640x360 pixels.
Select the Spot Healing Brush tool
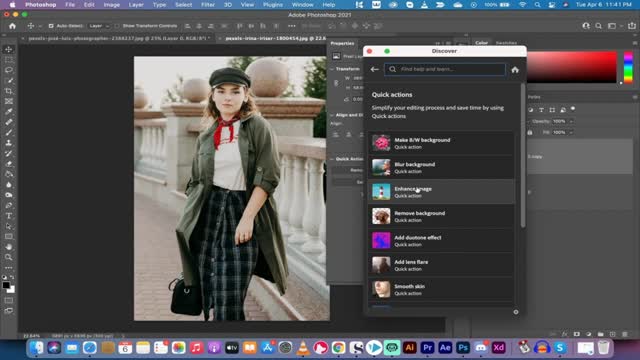[9, 122]
